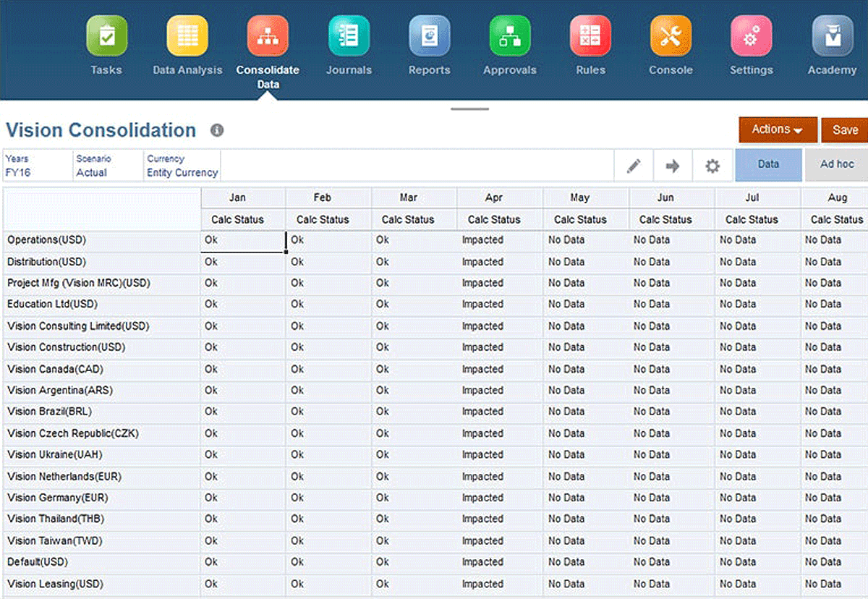Screen dimensions: 868x599
Task: Go to the Approvals icon
Action: (510, 36)
